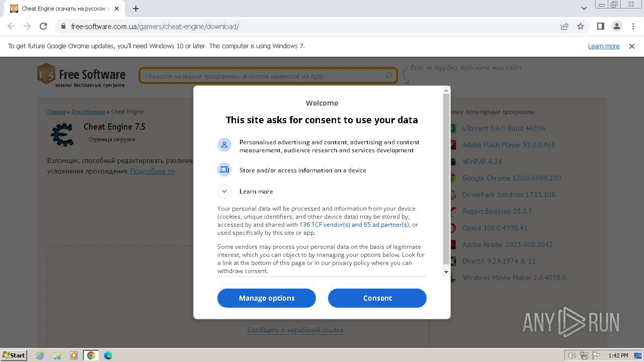The image size is (644, 362).
Task: Click Сообщить о нерабочей ссылке link
Action: tap(295, 330)
